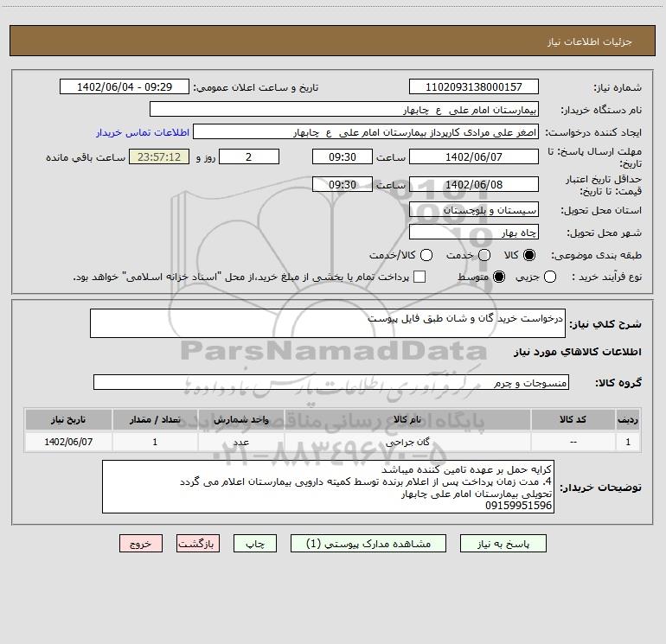Click the نام کالا column header
The image size is (666, 644).
[x=407, y=420]
